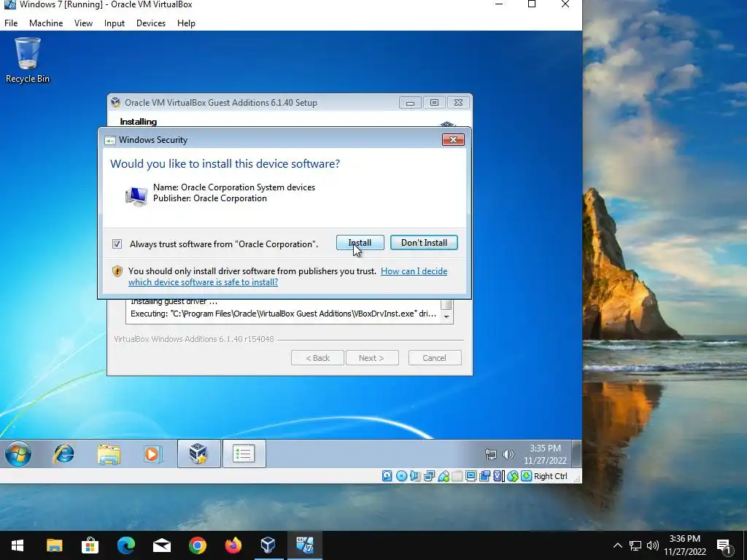
Task: Click VirtualBox shared folders indicator
Action: [457, 475]
